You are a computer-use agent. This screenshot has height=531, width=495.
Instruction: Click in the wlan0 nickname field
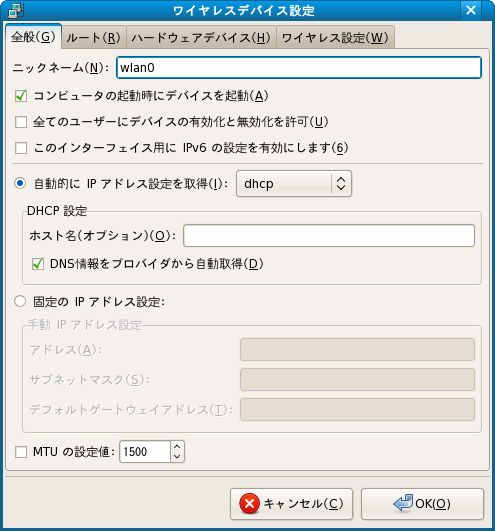coord(299,68)
